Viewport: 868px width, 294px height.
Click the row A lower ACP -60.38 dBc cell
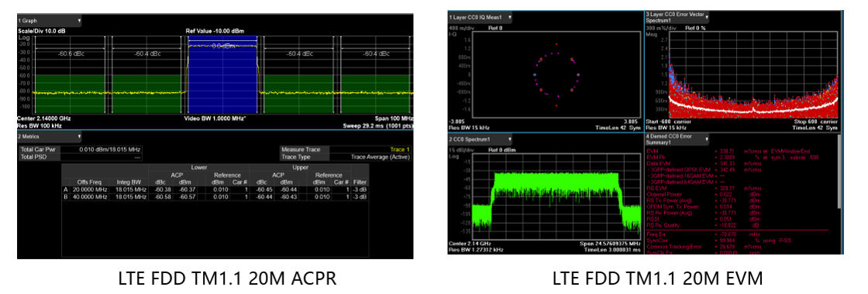pyautogui.click(x=160, y=190)
